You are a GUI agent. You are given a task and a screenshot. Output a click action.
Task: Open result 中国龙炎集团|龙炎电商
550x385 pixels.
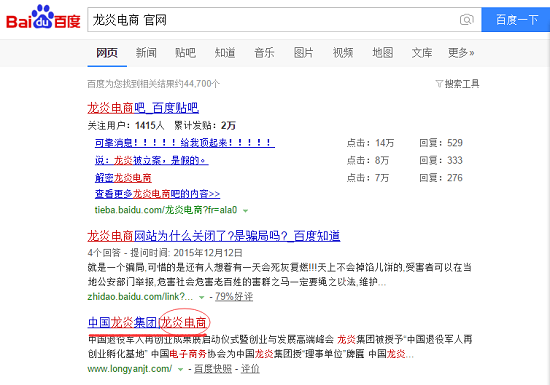pyautogui.click(x=147, y=323)
